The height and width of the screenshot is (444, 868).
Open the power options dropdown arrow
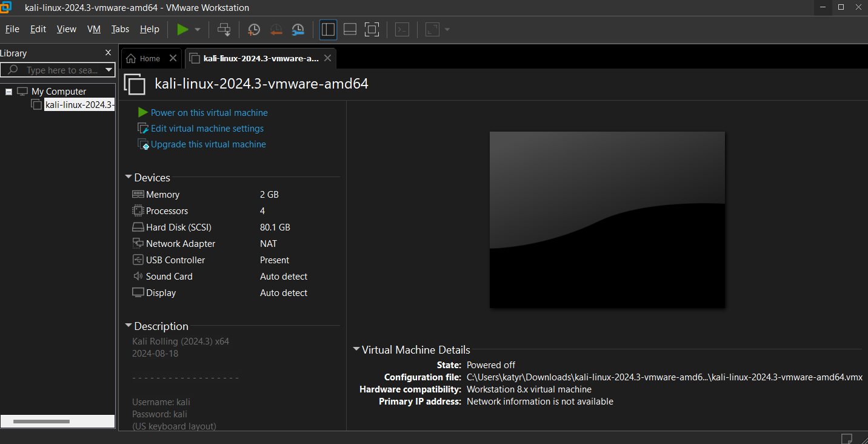point(197,29)
